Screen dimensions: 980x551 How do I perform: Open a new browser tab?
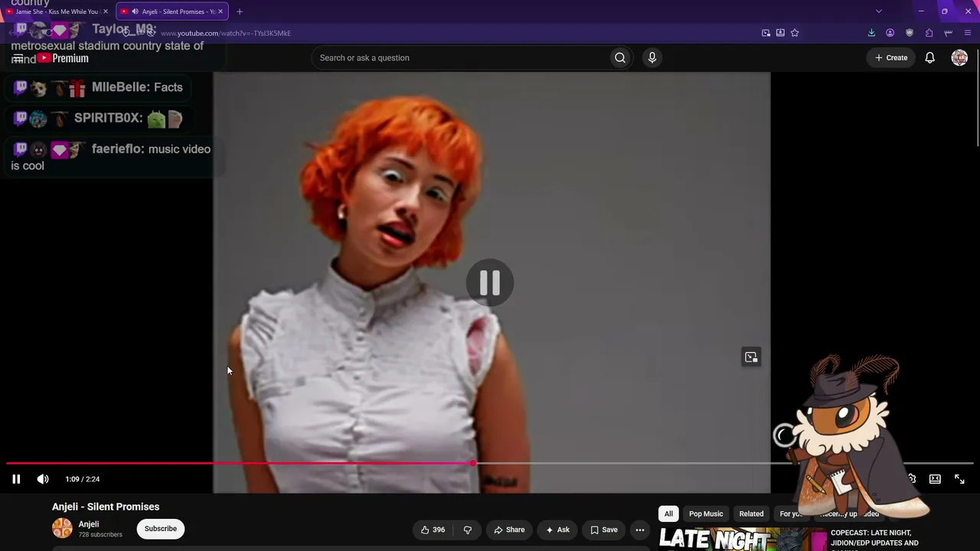point(240,11)
